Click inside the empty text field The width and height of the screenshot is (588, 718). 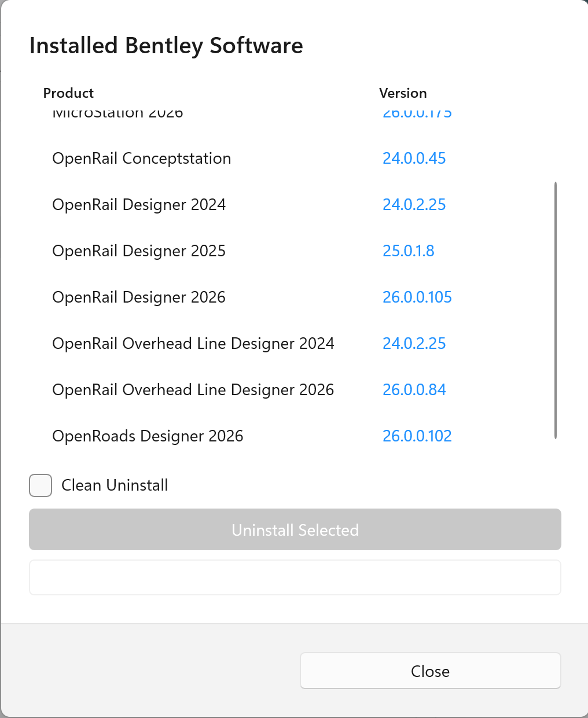pos(295,577)
